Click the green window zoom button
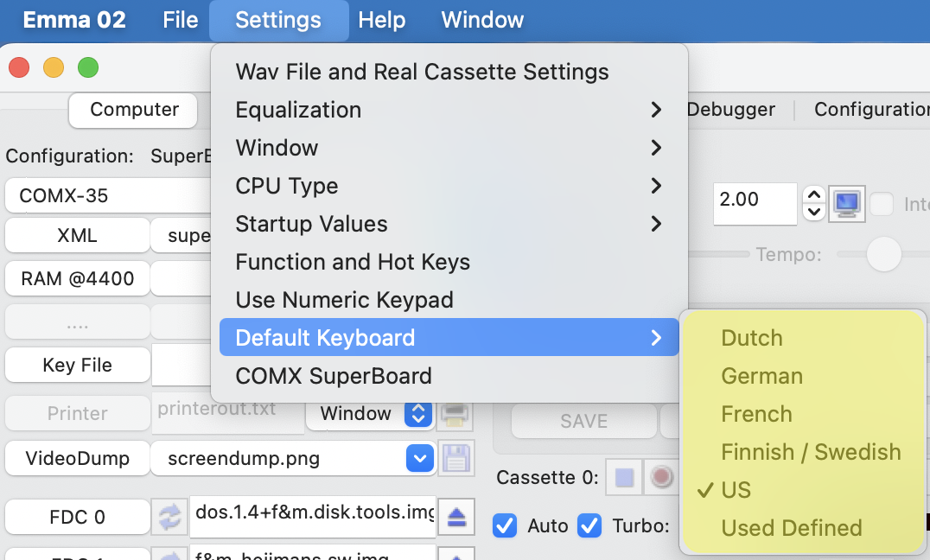This screenshot has width=930, height=560. pos(88,67)
